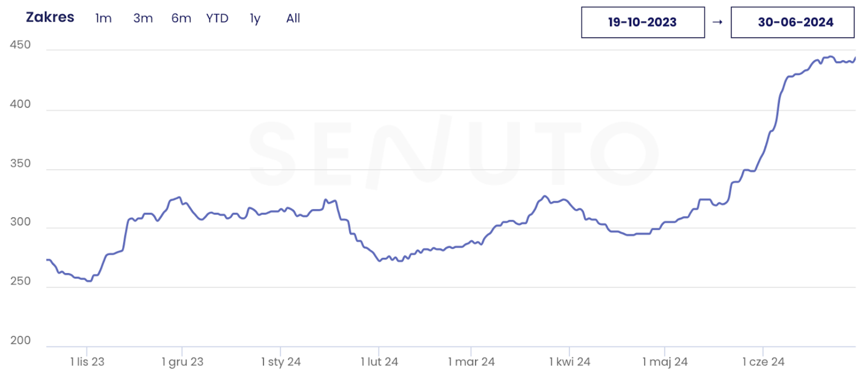Switch the range to 6m
Image resolution: width=868 pixels, height=373 pixels.
[x=181, y=18]
